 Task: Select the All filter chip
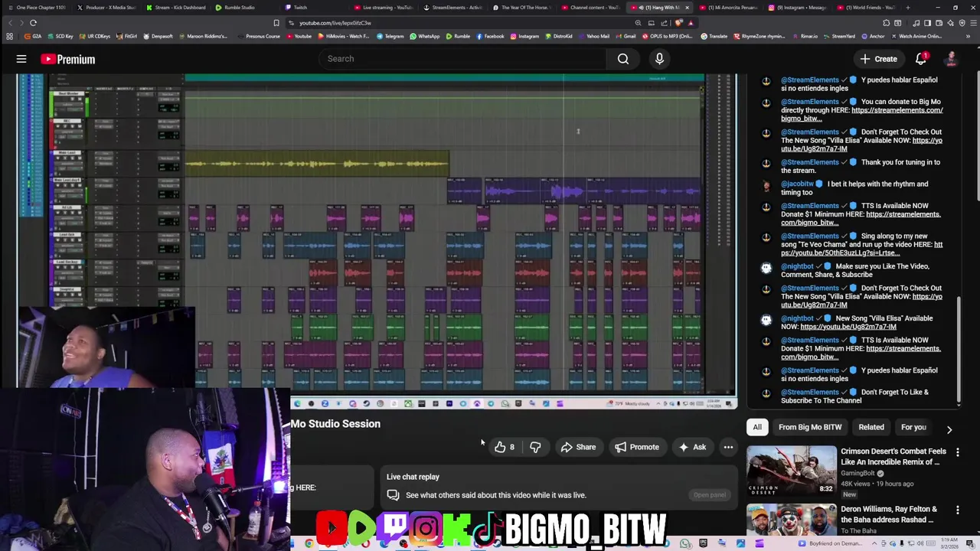(x=757, y=427)
